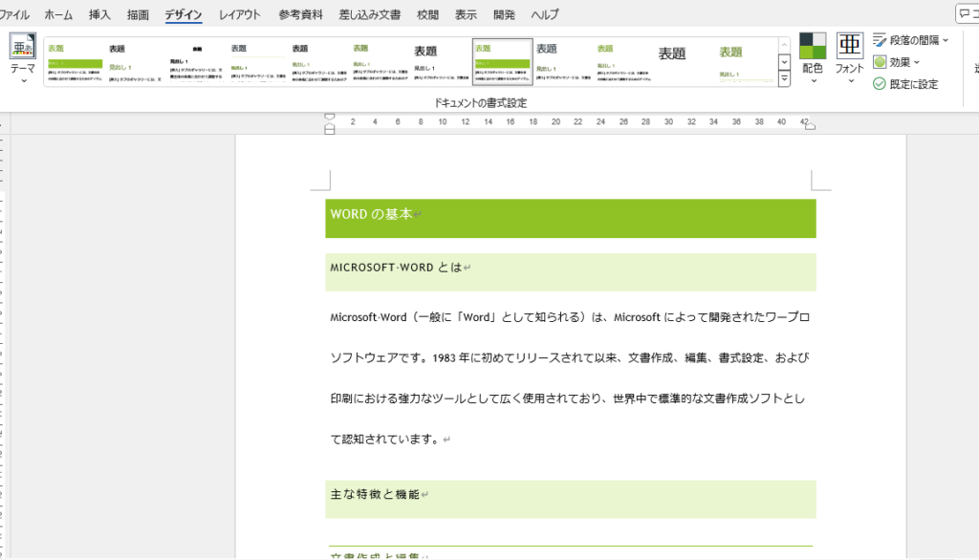The width and height of the screenshot is (979, 560).
Task: Switch to the ホーム tab
Action: [x=58, y=14]
